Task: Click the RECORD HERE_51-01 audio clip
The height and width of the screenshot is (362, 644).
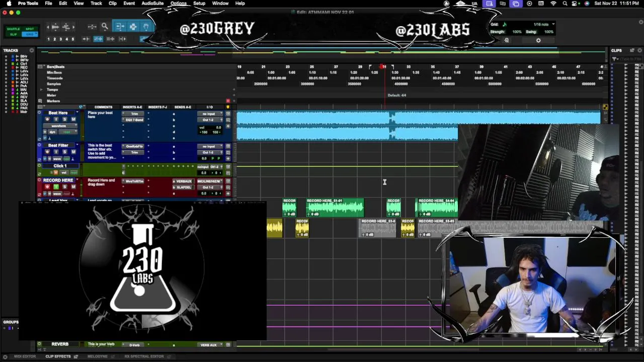Action: pyautogui.click(x=335, y=208)
